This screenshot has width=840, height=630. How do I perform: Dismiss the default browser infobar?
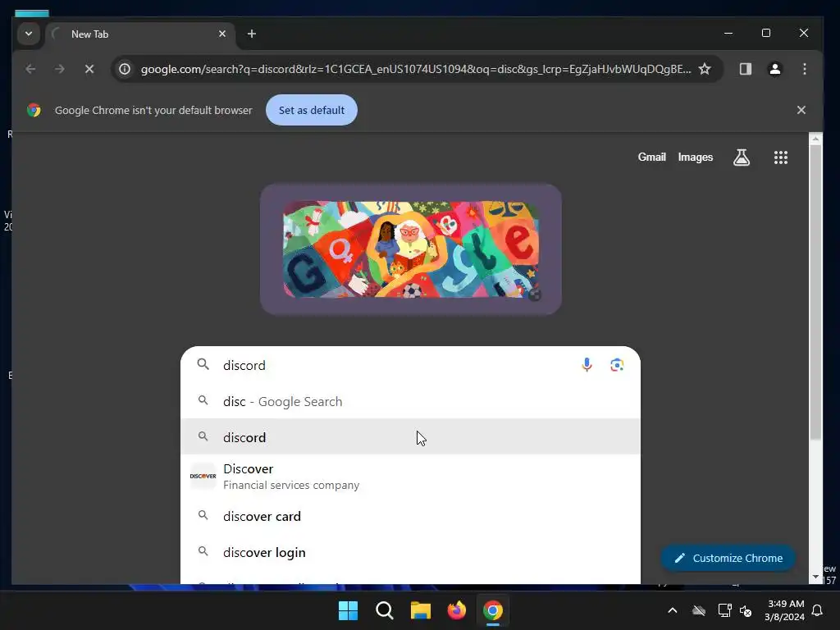801,110
